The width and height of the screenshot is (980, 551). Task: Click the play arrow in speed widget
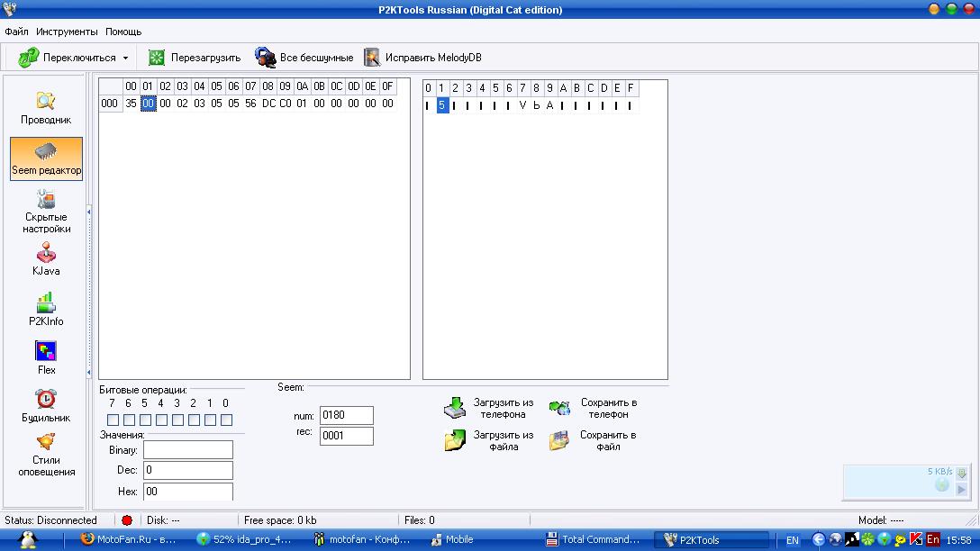[x=961, y=490]
